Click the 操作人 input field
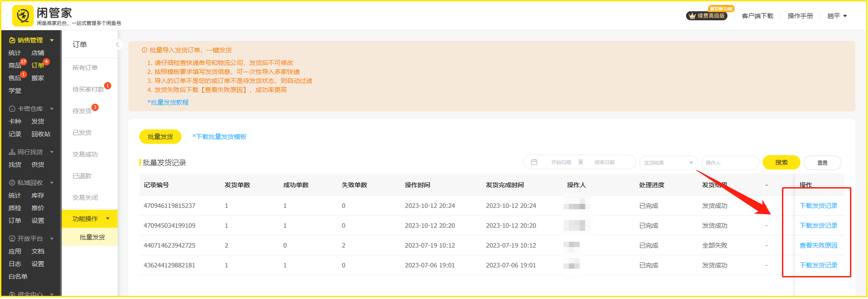868x299 pixels. pyautogui.click(x=730, y=163)
